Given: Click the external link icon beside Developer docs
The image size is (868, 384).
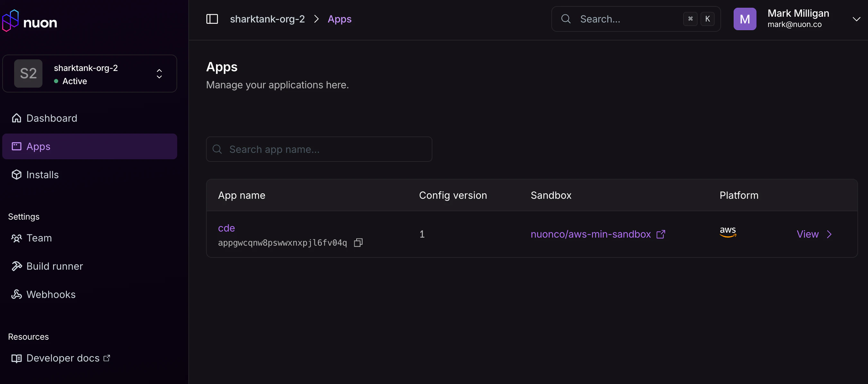Looking at the screenshot, I should point(107,358).
